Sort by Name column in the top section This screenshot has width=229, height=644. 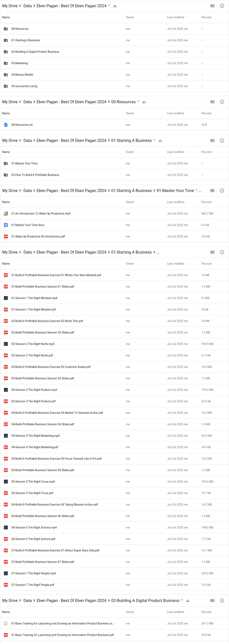point(6,17)
